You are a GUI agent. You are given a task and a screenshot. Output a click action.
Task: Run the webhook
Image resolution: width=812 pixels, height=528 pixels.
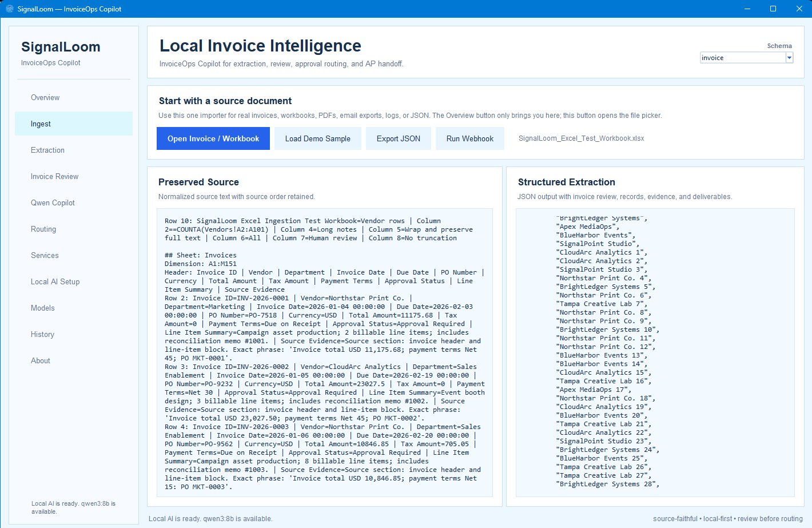pyautogui.click(x=470, y=138)
